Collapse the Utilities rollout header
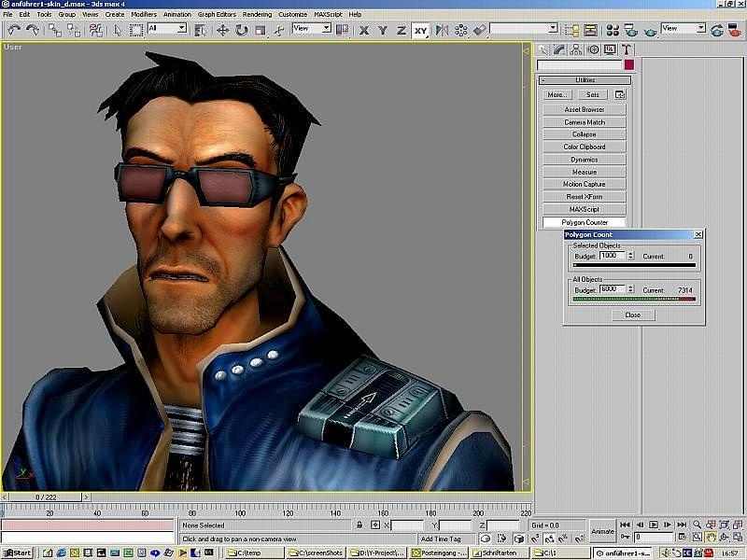The image size is (747, 560). tap(585, 80)
